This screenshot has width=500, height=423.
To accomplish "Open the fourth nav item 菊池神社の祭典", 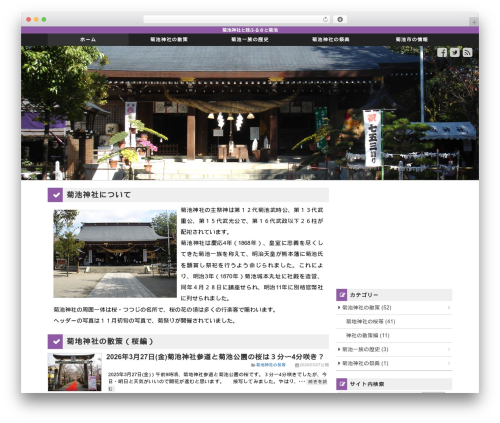I will tap(330, 39).
